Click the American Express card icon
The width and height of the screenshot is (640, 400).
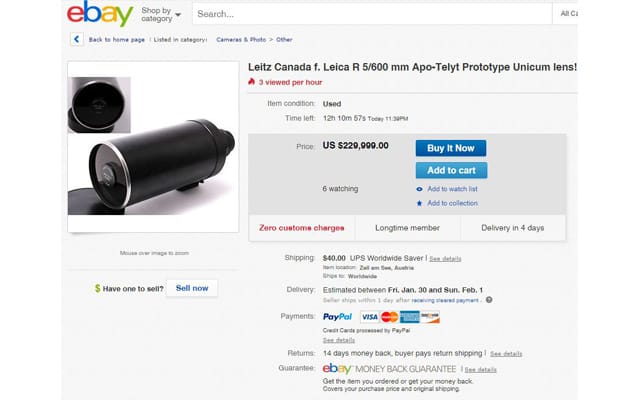pyautogui.click(x=410, y=317)
